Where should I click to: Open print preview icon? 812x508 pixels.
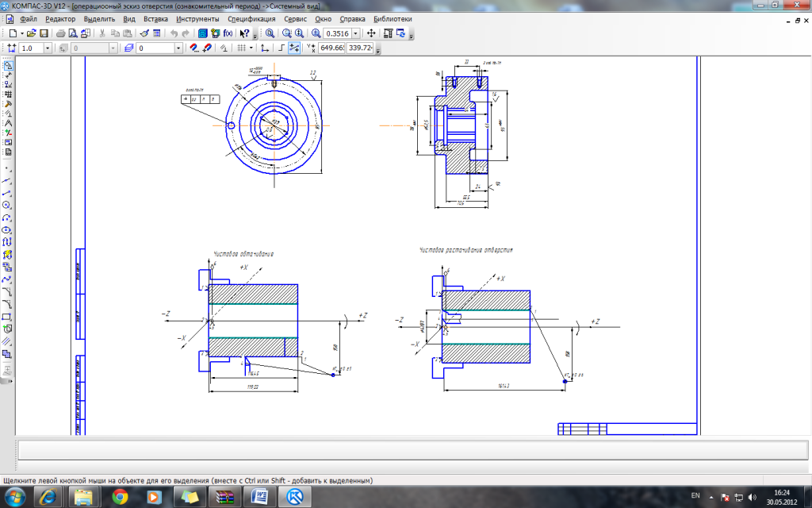(x=73, y=33)
